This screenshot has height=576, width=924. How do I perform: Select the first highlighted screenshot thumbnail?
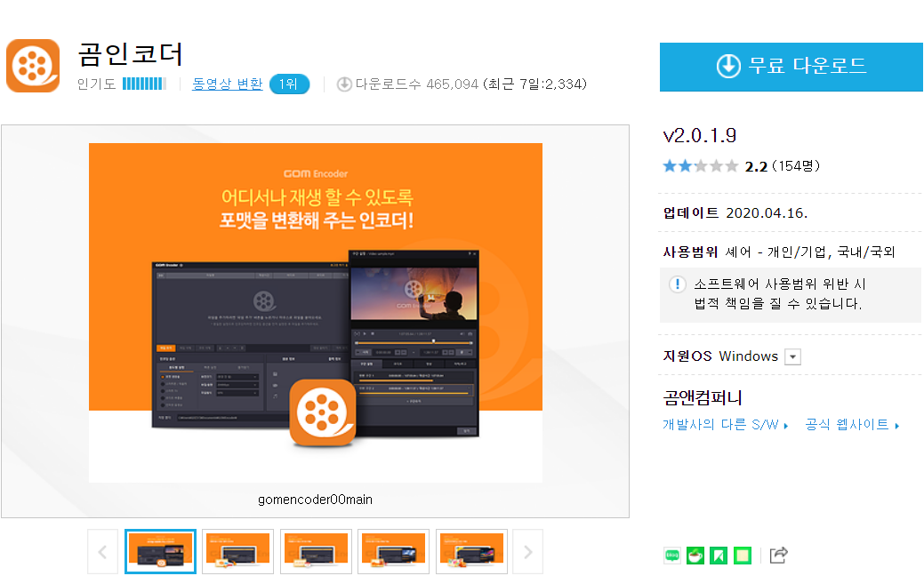click(160, 551)
